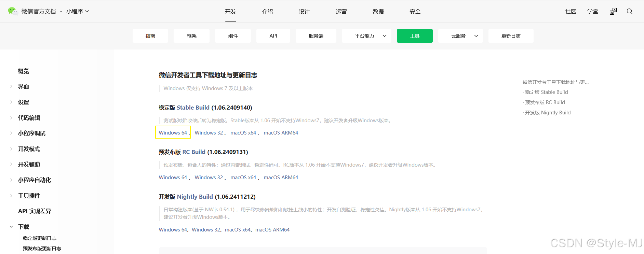Expand the 开发模式 sidebar section
644x254 pixels.
pos(11,149)
